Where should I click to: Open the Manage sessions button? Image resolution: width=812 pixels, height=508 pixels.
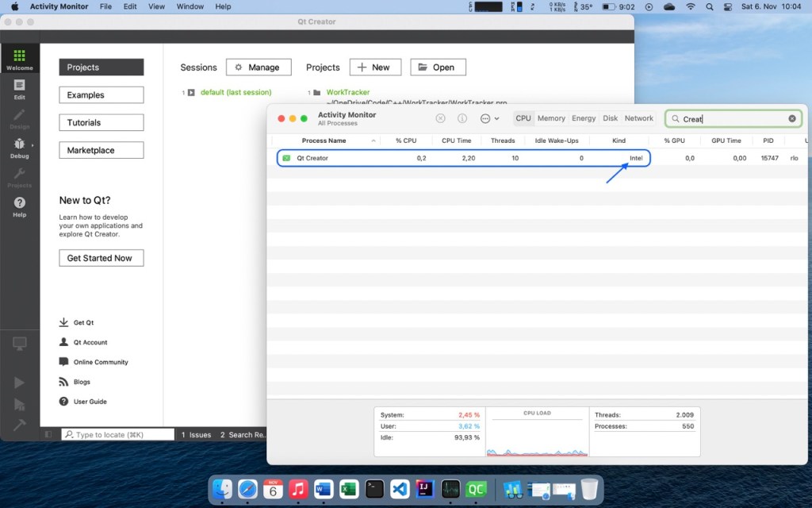[259, 67]
